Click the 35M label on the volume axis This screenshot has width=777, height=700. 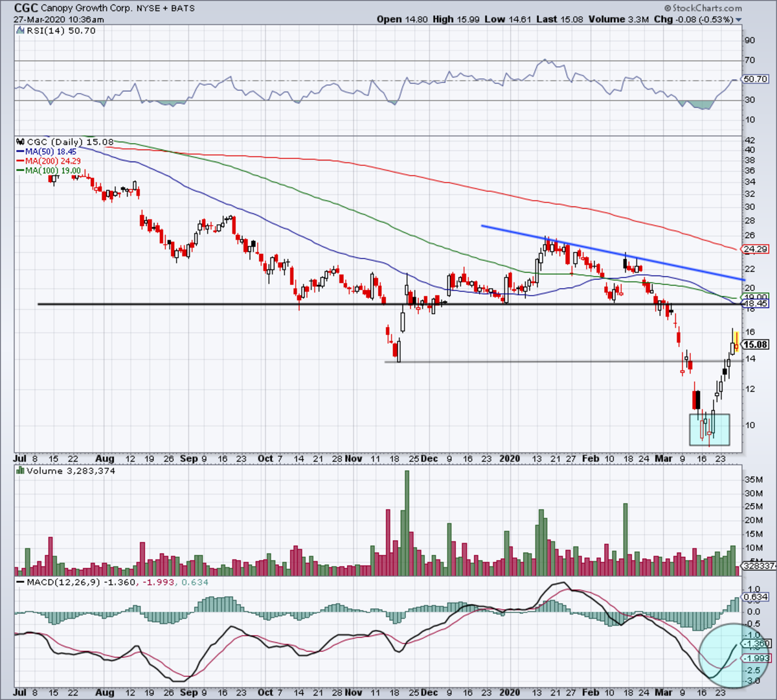pyautogui.click(x=753, y=480)
